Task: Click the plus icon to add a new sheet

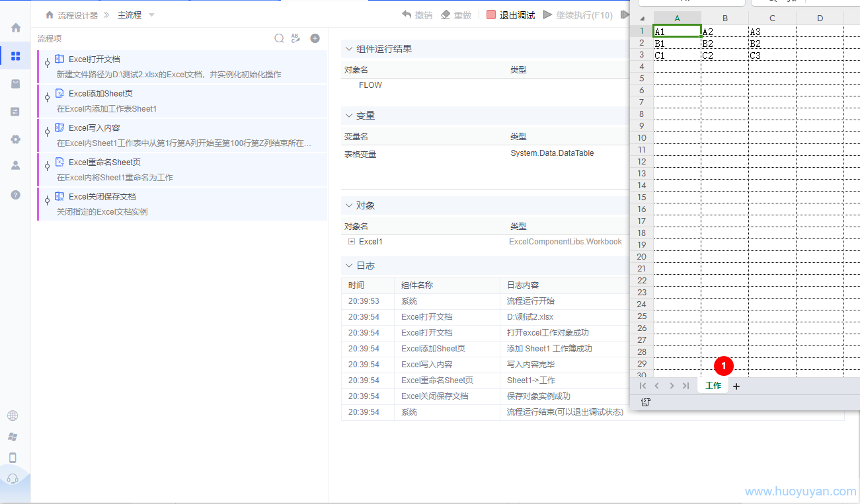Action: pyautogui.click(x=736, y=386)
